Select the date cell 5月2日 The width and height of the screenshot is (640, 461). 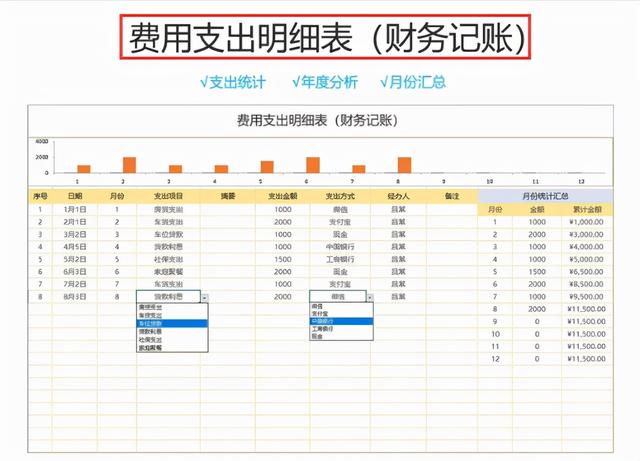click(x=75, y=259)
